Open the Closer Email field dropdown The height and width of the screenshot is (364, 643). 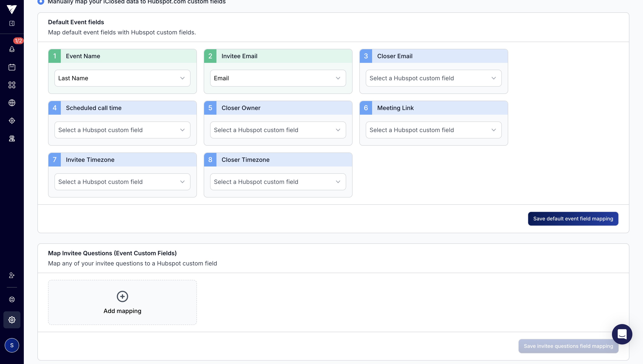pyautogui.click(x=433, y=78)
